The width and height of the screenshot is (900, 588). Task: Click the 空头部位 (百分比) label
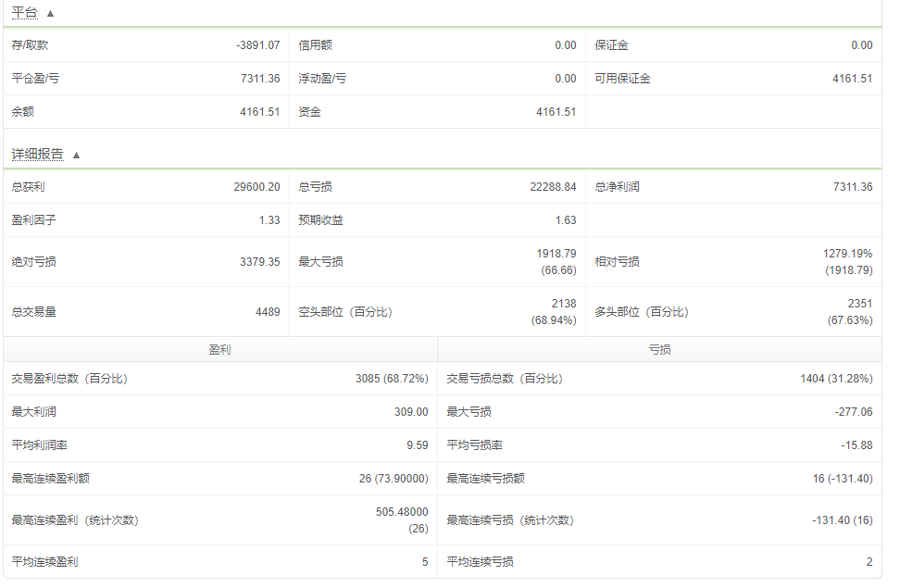click(x=345, y=312)
